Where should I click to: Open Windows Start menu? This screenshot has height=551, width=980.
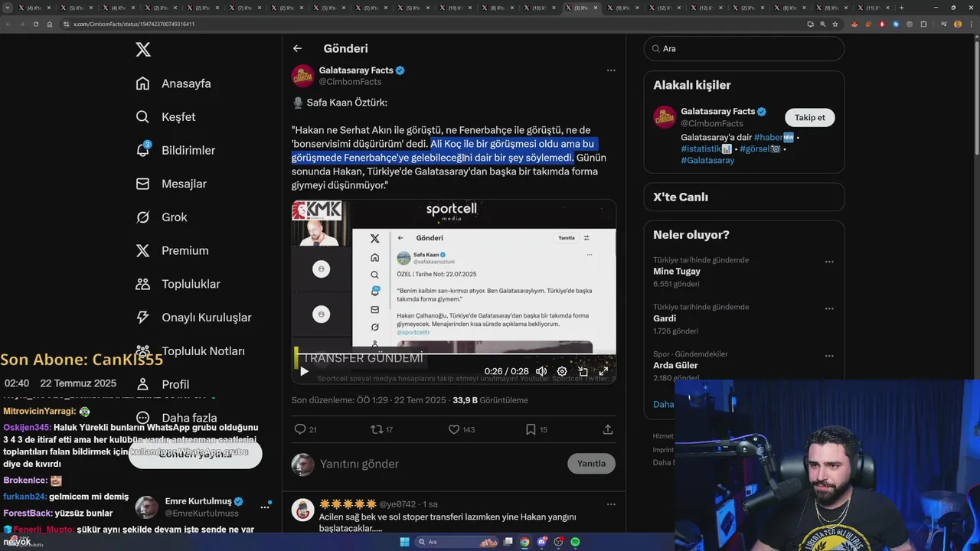click(404, 542)
